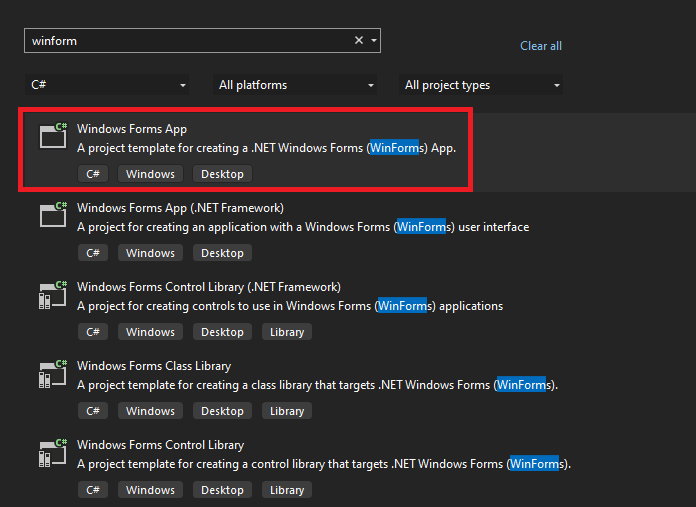Choose the Windows Forms Class Library title
The image size is (696, 507).
click(x=154, y=366)
